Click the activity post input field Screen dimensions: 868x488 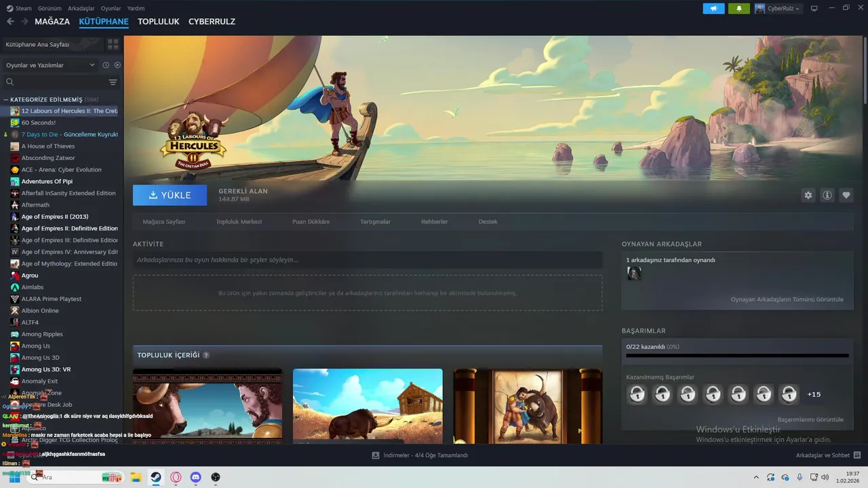click(x=368, y=260)
